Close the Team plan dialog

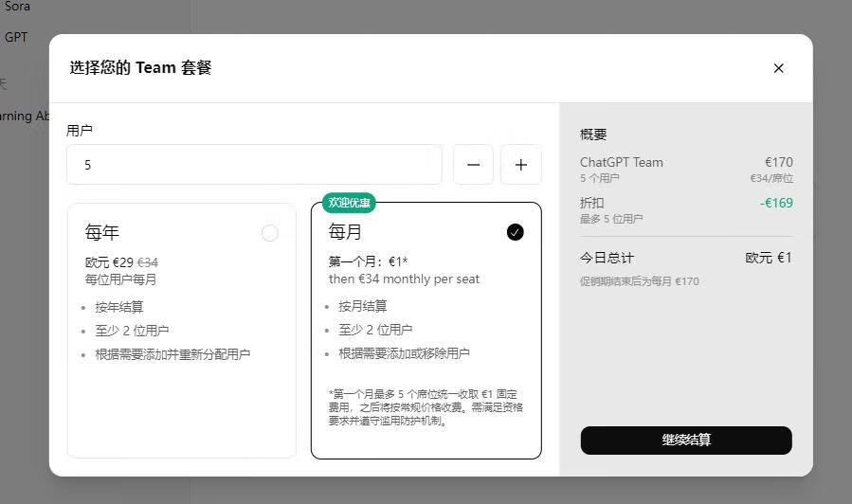[778, 68]
